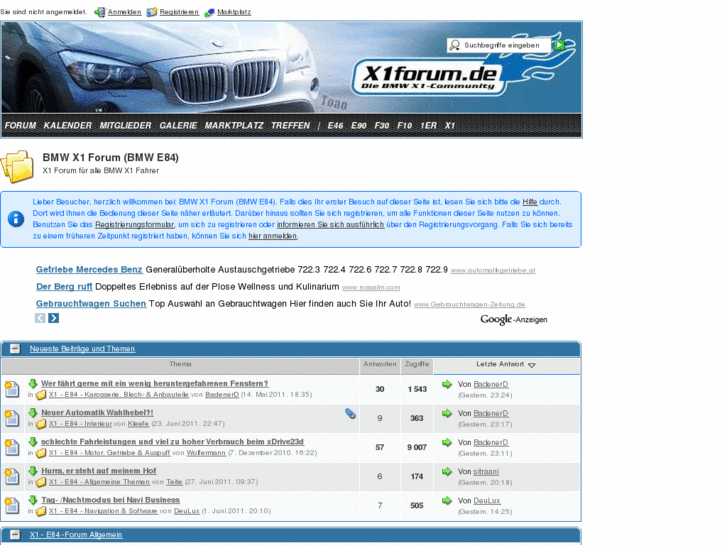Open F30 link in navigation bar

382,126
